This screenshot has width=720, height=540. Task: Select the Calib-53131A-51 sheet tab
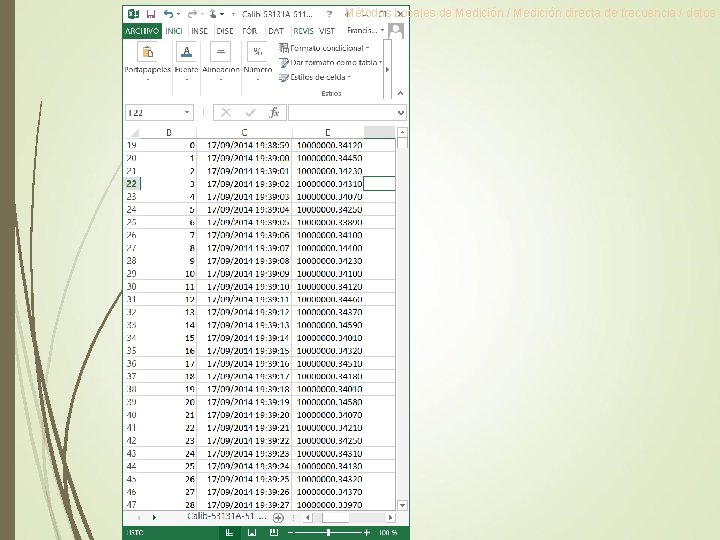click(226, 517)
